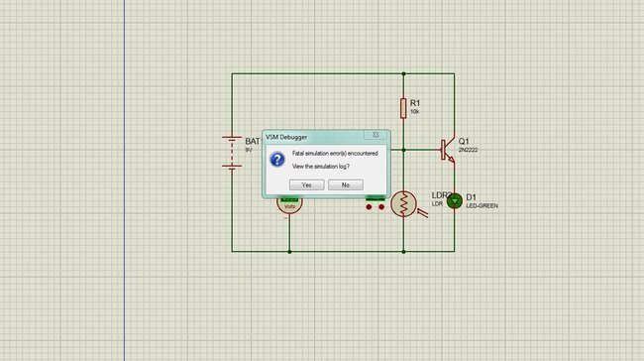Image resolution: width=644 pixels, height=361 pixels.
Task: Click the blue question mark icon
Action: point(277,160)
